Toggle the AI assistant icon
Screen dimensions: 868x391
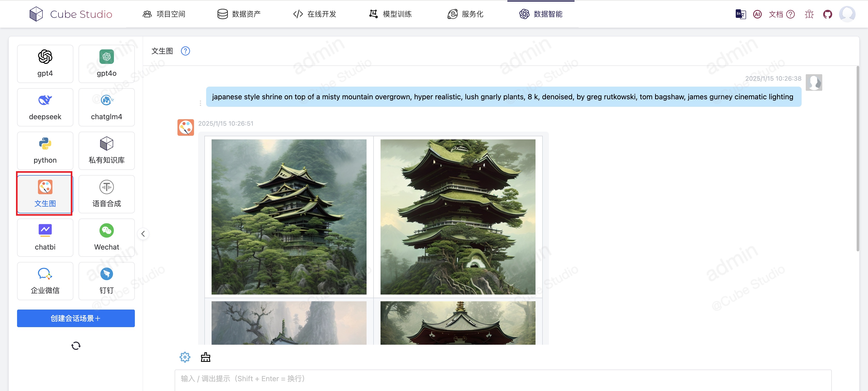click(x=757, y=14)
